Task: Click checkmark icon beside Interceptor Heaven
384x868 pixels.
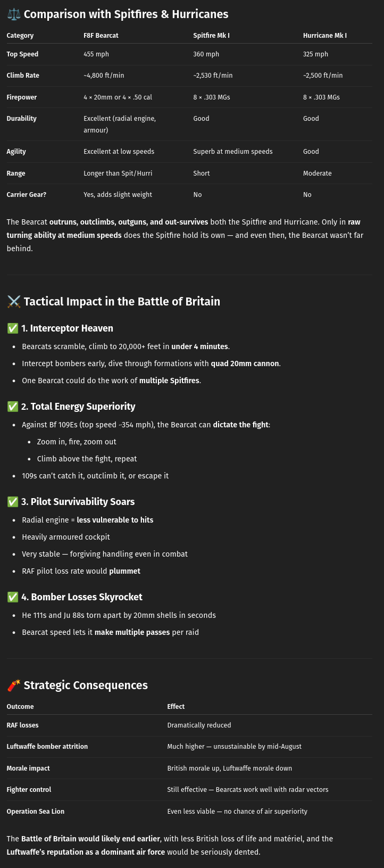Action: [x=13, y=328]
